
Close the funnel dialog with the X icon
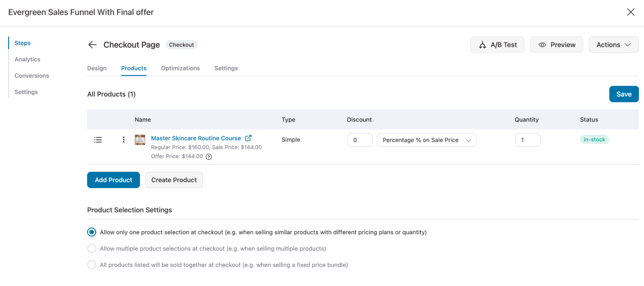click(x=630, y=12)
